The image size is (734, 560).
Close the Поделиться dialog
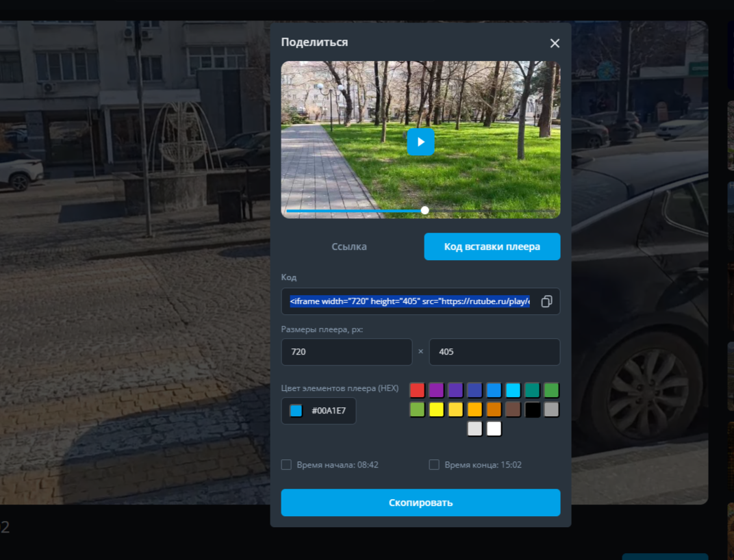pos(555,43)
